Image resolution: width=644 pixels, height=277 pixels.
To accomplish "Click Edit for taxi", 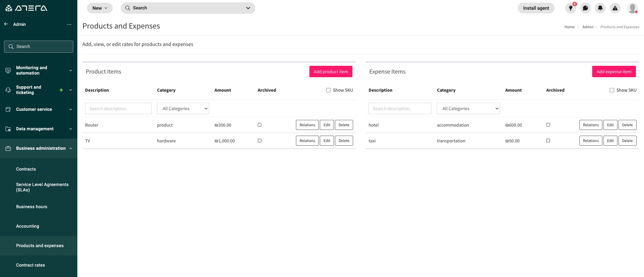I will [x=610, y=141].
